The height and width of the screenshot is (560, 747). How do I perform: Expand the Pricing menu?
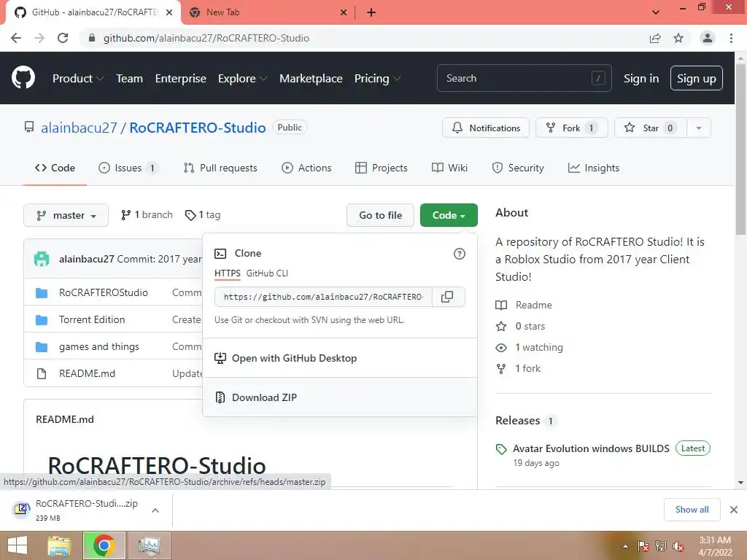[377, 79]
